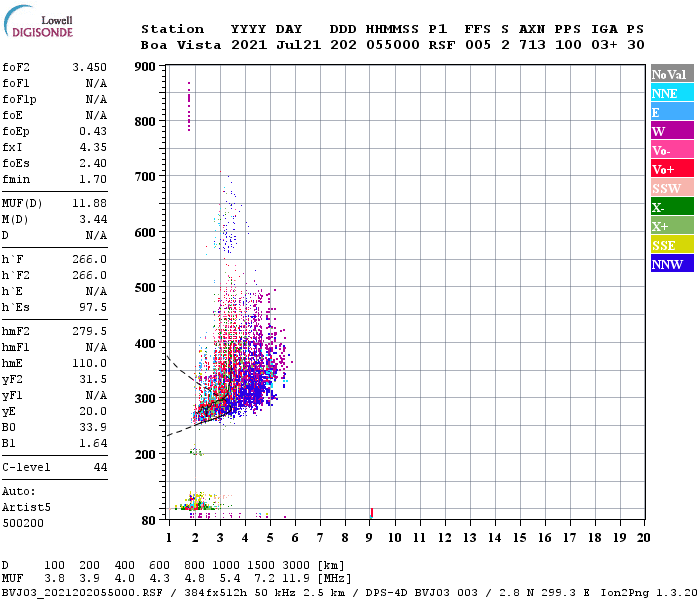The image size is (700, 600).
Task: Click the C-level value 44
Action: pos(100,467)
